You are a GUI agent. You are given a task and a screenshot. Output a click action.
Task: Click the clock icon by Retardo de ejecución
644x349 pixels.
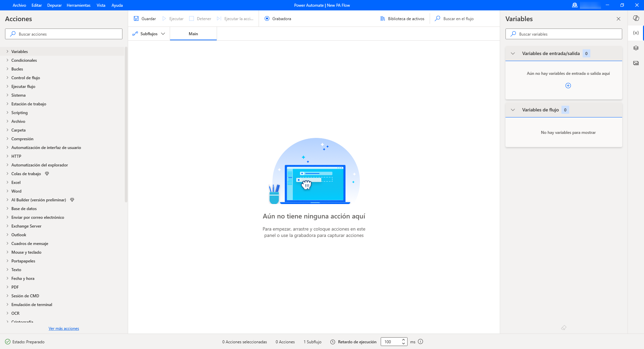click(333, 342)
